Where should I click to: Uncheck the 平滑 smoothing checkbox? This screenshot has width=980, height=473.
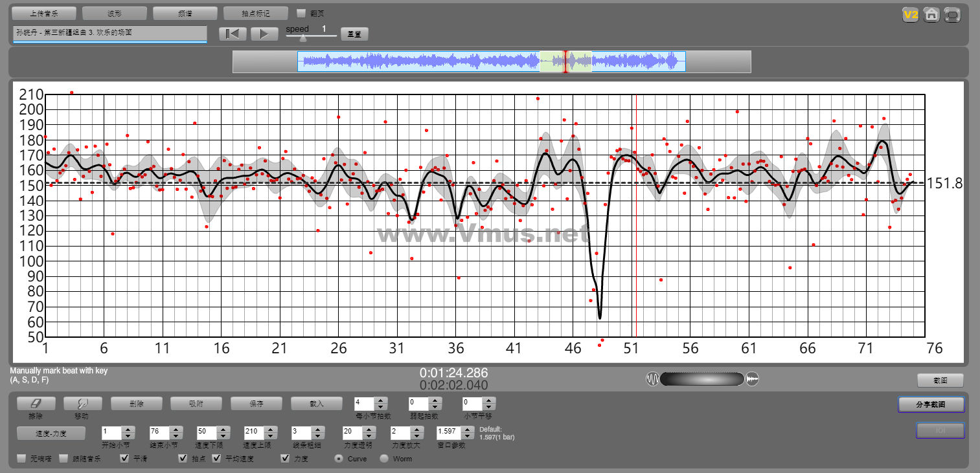[x=125, y=459]
